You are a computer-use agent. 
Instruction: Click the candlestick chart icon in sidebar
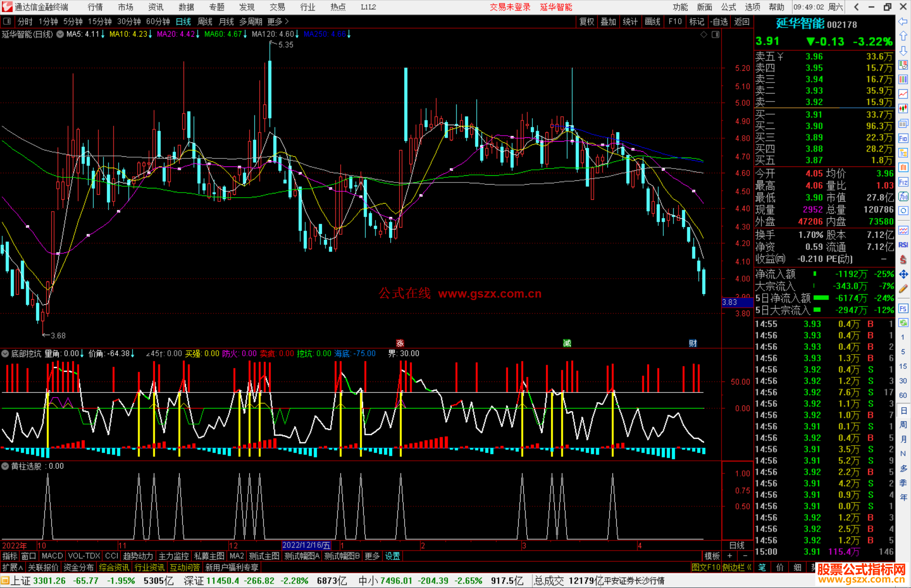pos(903,108)
